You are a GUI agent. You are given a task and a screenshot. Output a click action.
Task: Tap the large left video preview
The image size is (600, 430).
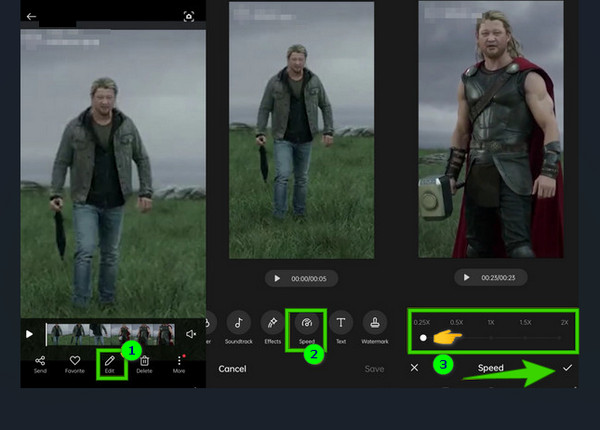tap(113, 173)
